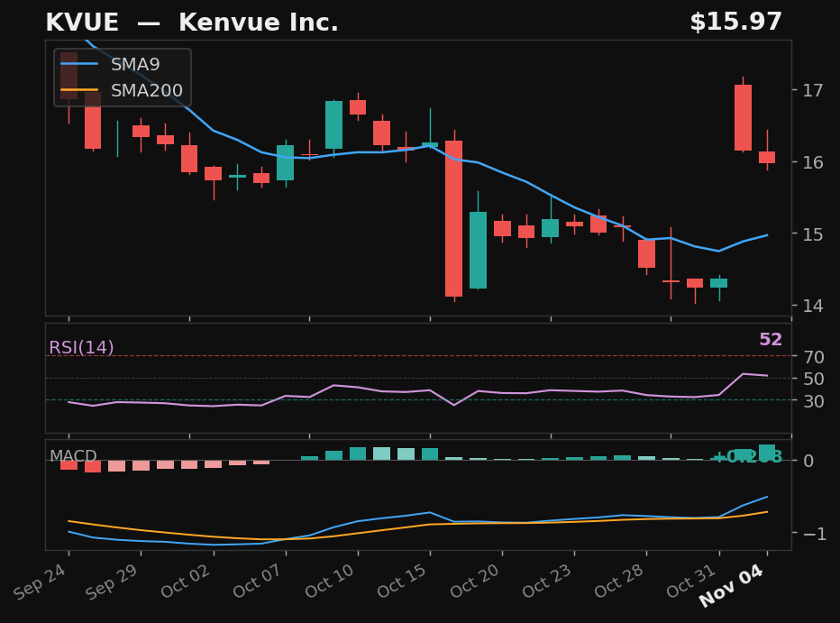
Task: Click the Oct 28 date label
Action: (619, 582)
